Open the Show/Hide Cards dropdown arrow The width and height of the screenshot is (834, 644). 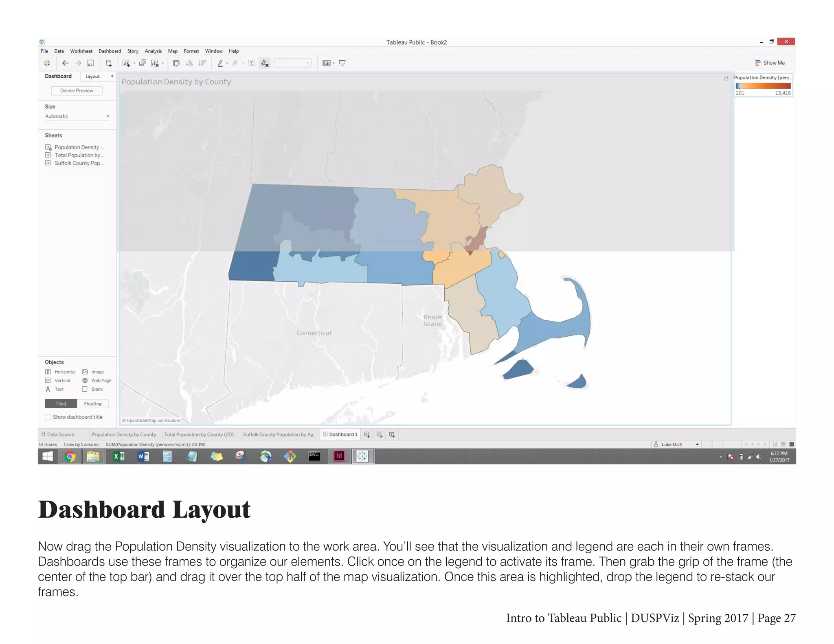pyautogui.click(x=334, y=64)
